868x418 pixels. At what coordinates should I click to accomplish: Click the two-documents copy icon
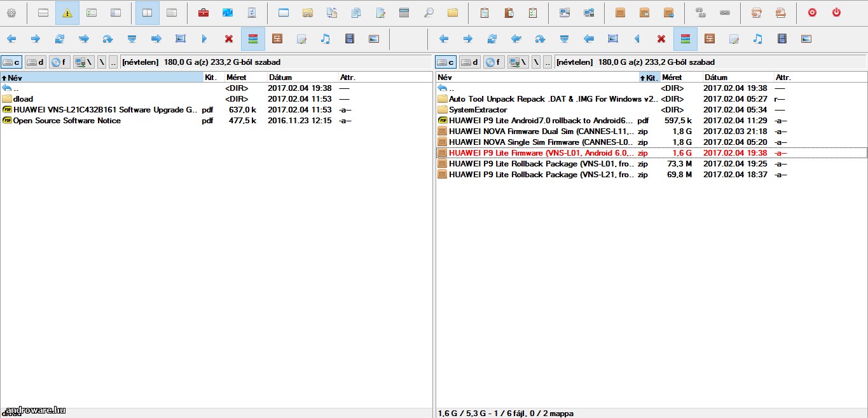356,13
